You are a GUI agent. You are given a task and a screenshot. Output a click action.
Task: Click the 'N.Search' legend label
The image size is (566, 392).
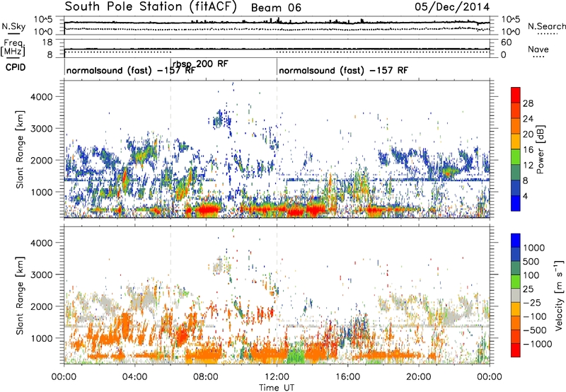click(547, 26)
